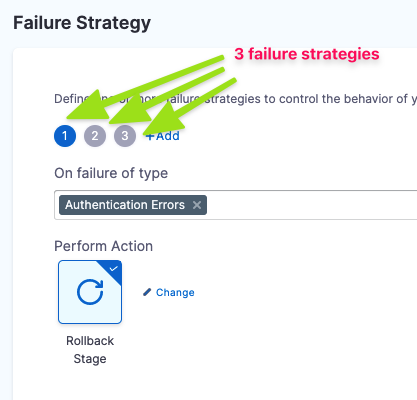Viewport: 417px width, 400px height.
Task: Click the red 3 failure strategies annotation
Action: pos(307,54)
